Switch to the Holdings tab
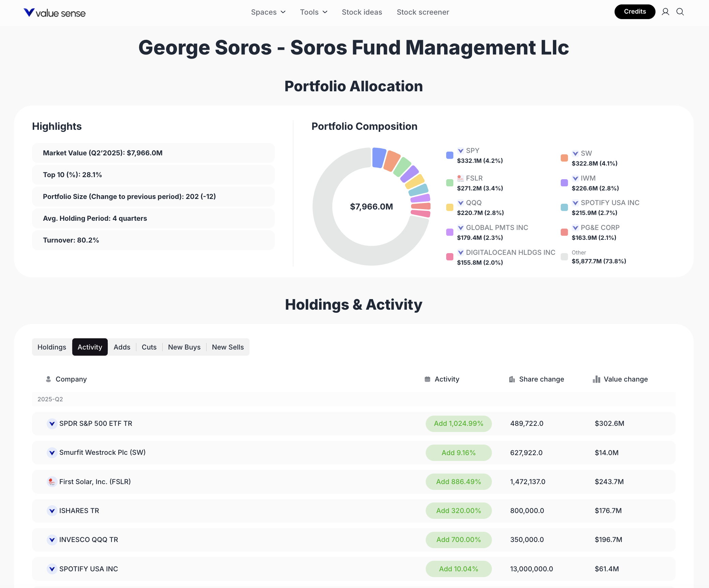 52,347
